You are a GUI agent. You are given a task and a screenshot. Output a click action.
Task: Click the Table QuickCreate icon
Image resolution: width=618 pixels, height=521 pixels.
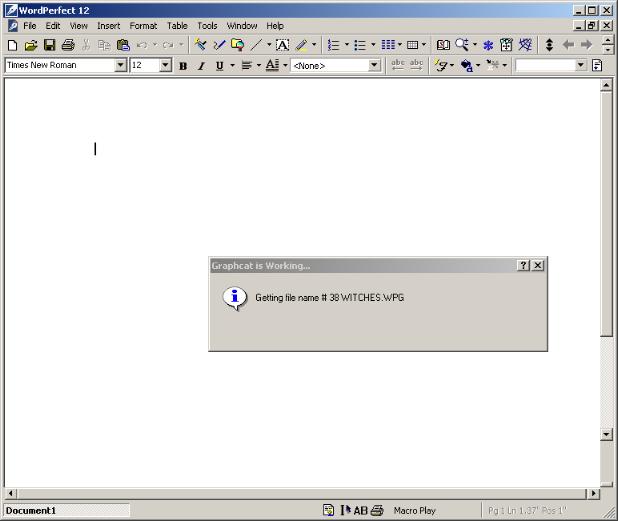[413, 45]
